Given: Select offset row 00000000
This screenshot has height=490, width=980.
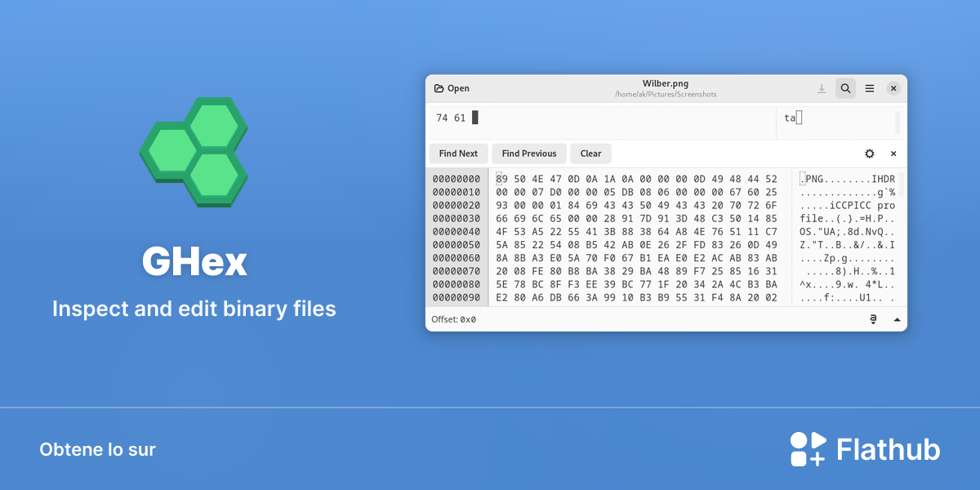Looking at the screenshot, I should click(457, 179).
